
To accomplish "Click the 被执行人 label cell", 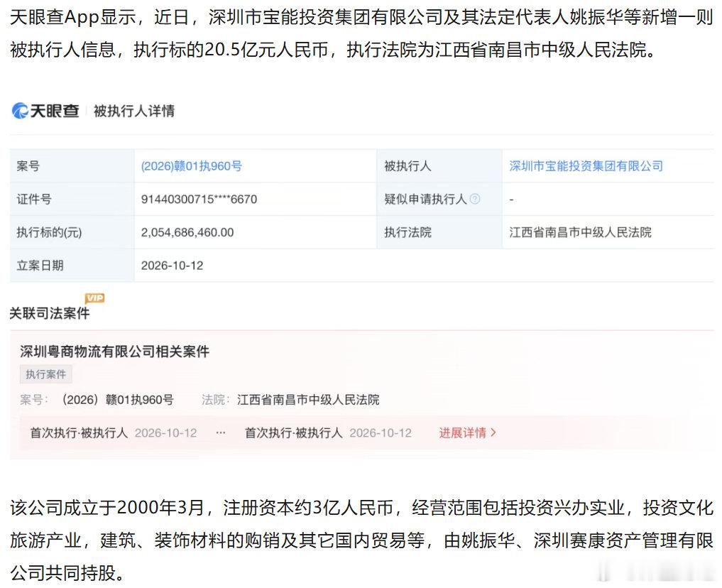I will [439, 165].
